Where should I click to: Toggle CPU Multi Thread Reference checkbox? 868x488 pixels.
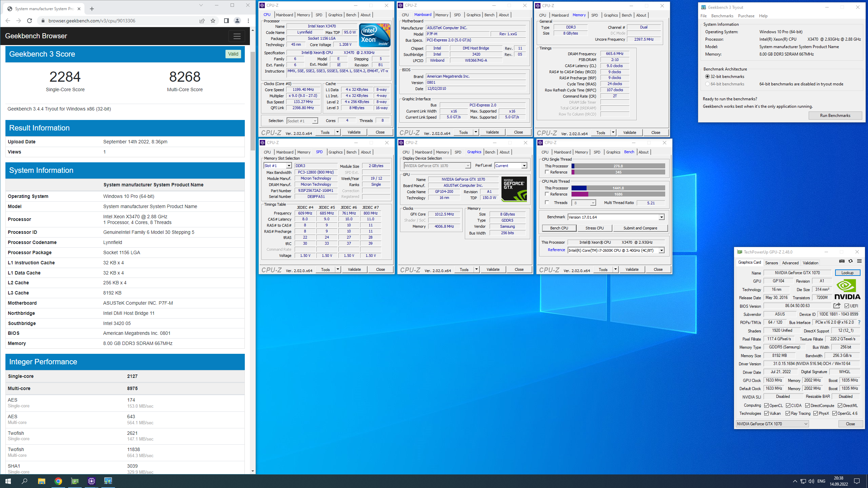[547, 194]
